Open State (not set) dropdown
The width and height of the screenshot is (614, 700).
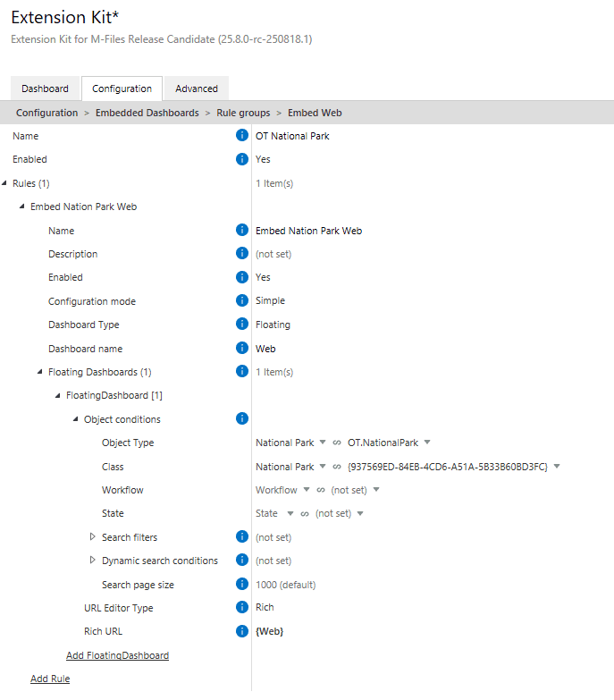click(361, 513)
